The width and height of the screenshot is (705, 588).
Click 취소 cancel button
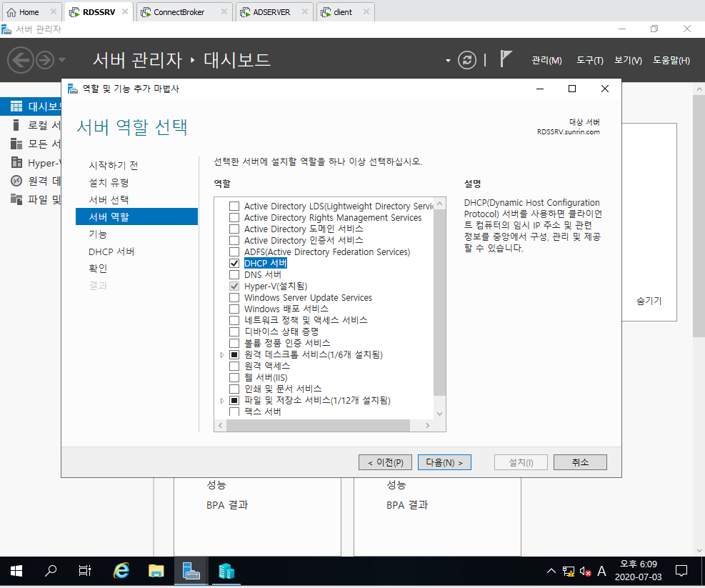(580, 462)
